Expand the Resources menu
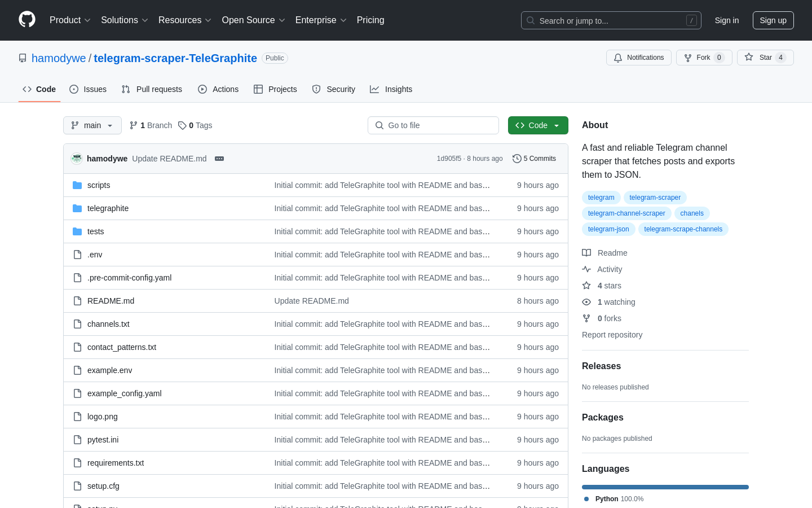The width and height of the screenshot is (812, 508). click(x=185, y=20)
